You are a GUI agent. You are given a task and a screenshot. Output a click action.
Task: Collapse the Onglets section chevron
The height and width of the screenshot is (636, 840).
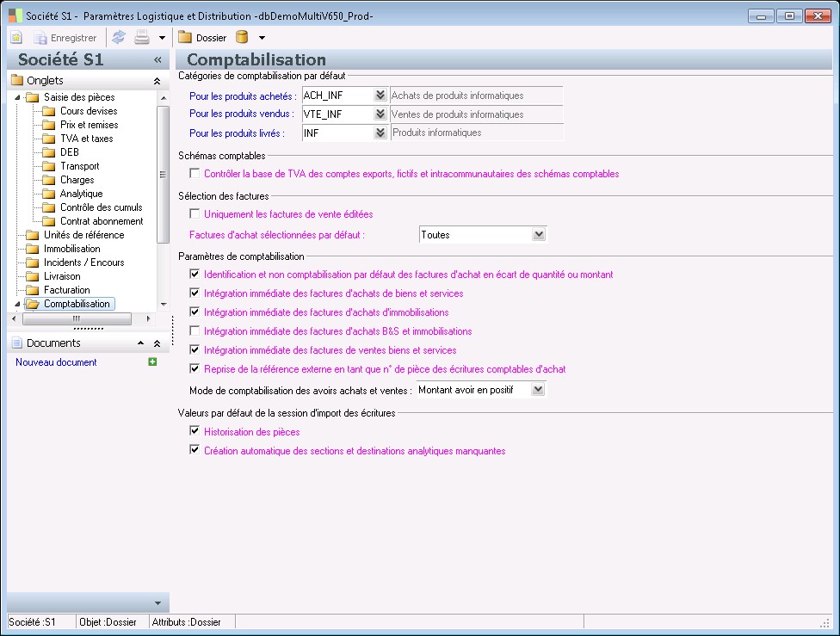(157, 81)
